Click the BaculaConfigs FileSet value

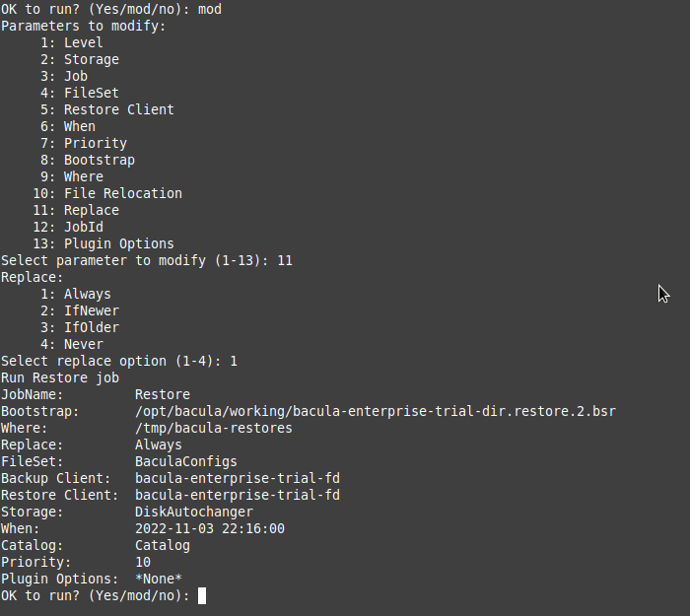[186, 461]
